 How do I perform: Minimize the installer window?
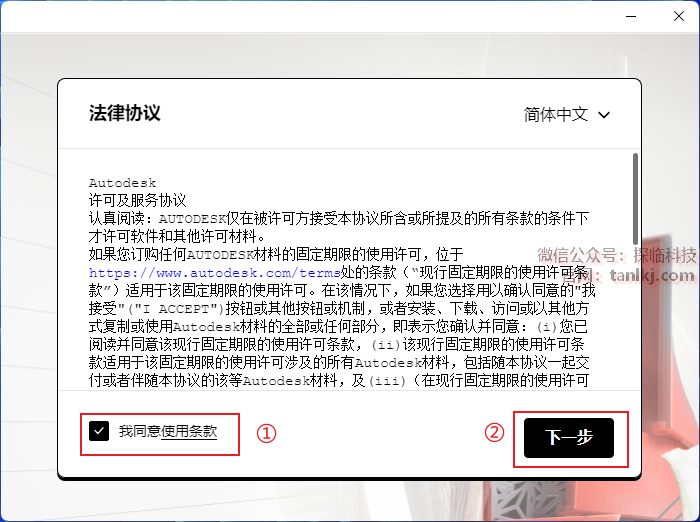coord(631,17)
